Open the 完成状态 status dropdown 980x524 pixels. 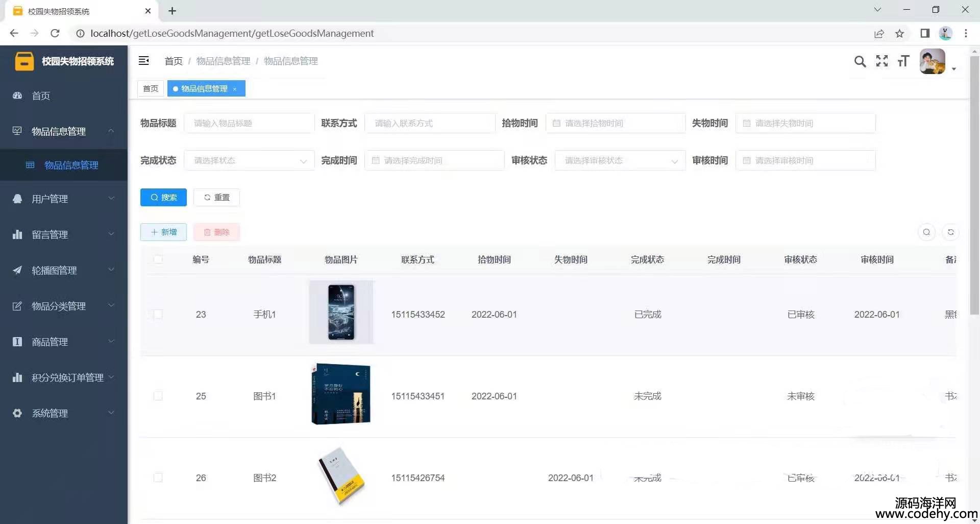click(x=249, y=161)
